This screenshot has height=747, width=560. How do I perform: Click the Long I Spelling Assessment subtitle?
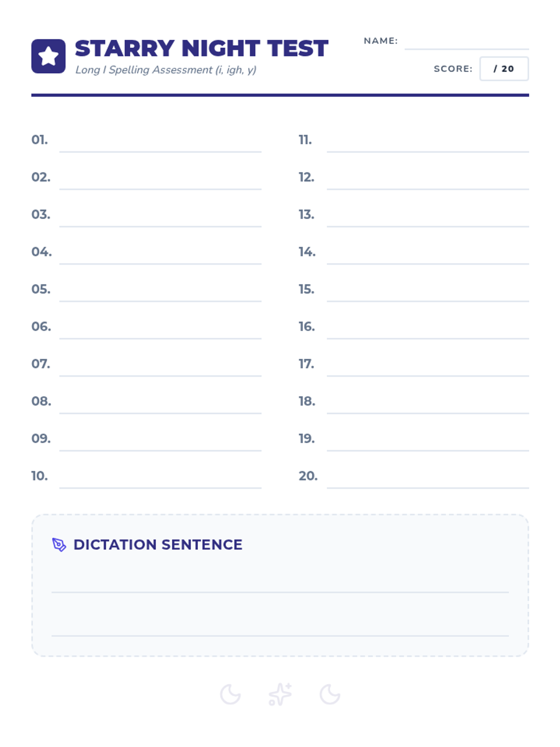coord(166,70)
